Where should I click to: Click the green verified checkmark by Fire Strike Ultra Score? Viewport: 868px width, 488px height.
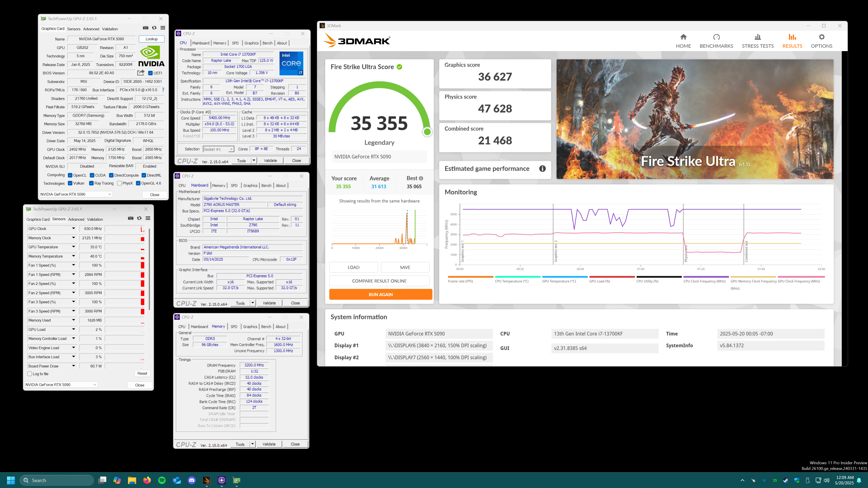399,67
